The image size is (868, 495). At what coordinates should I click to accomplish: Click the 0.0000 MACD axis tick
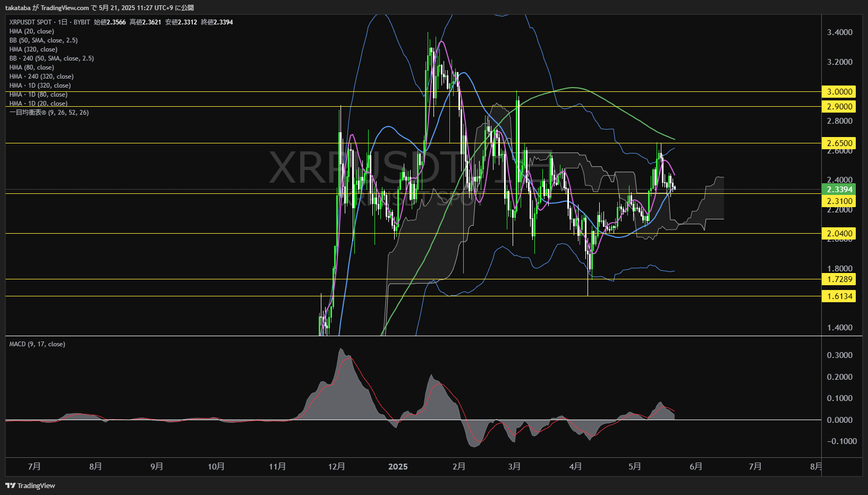[840, 420]
